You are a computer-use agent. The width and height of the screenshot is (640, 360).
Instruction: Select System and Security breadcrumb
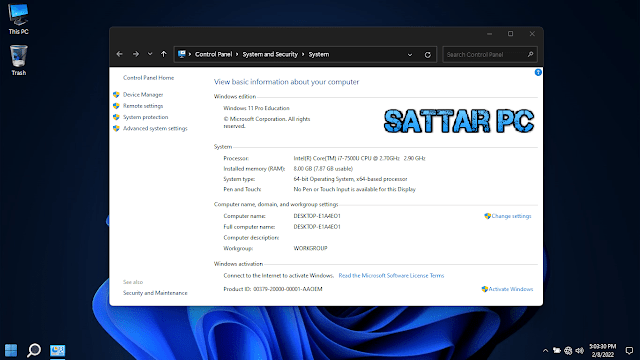pos(270,54)
